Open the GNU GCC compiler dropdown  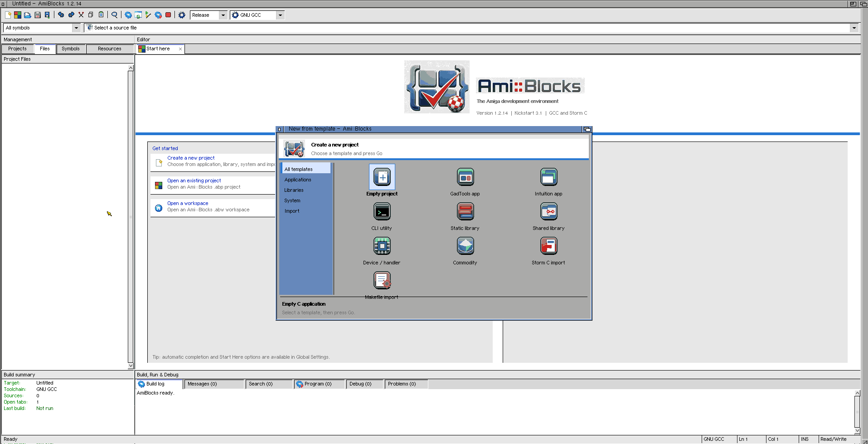(x=257, y=15)
